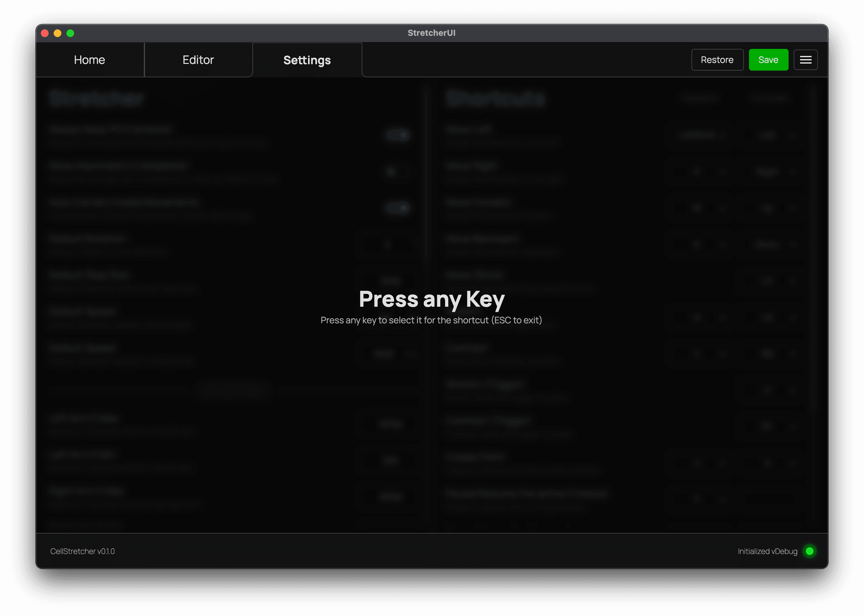Viewport: 864px width, 616px height.
Task: Open the Editor tab
Action: [198, 60]
